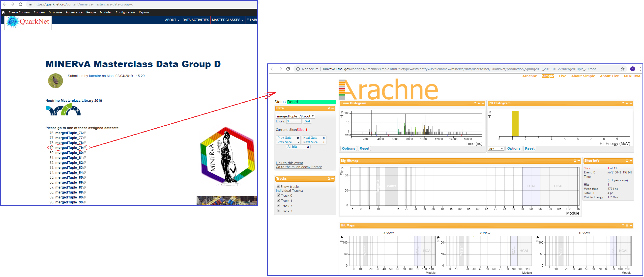Click back arrow in Arachne browser window

[272, 69]
